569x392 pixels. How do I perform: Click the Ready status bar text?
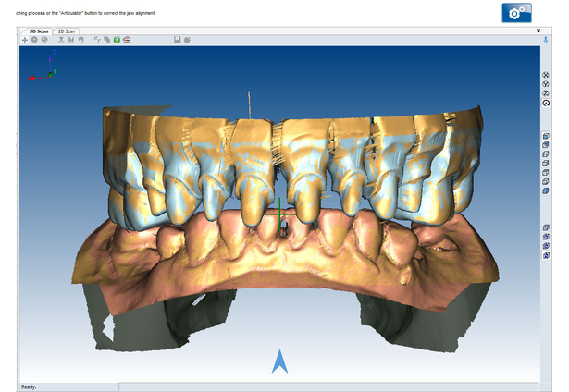pos(29,387)
